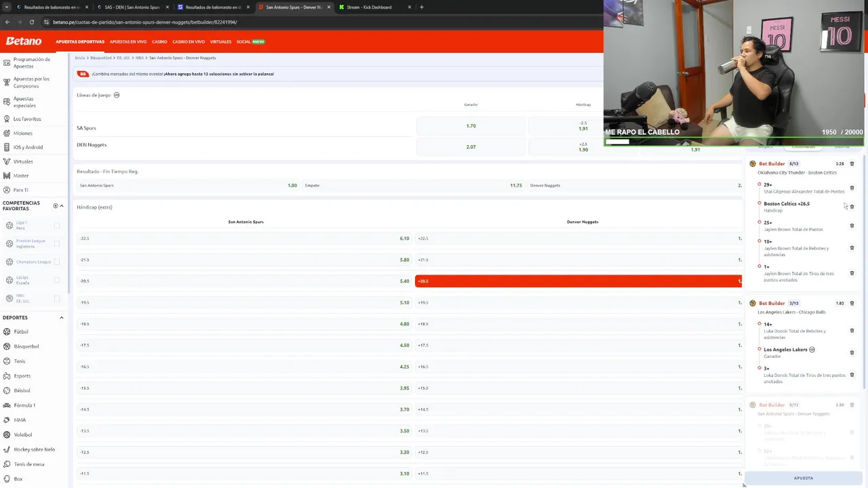Check the Champions League checkbox

pyautogui.click(x=57, y=262)
